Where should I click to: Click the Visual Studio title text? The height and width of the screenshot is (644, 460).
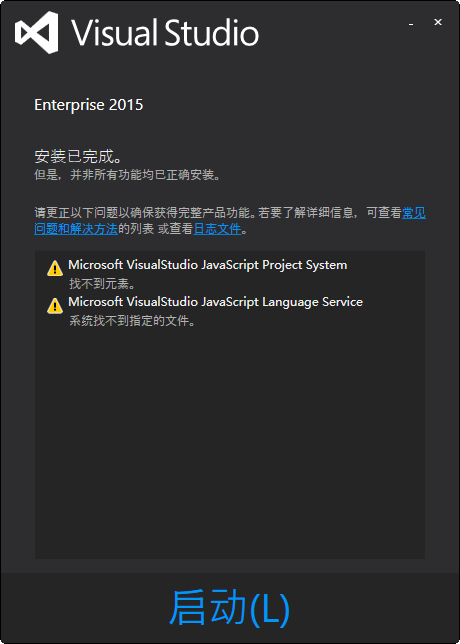(166, 32)
